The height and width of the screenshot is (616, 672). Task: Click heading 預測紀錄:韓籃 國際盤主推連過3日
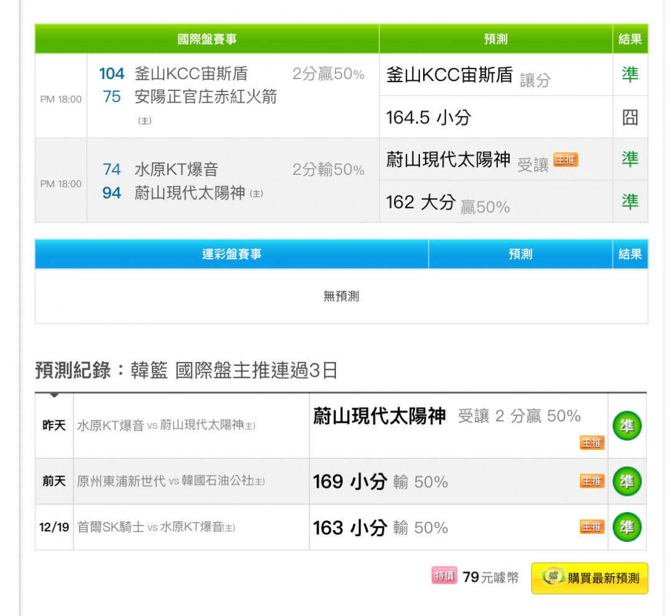pyautogui.click(x=187, y=370)
